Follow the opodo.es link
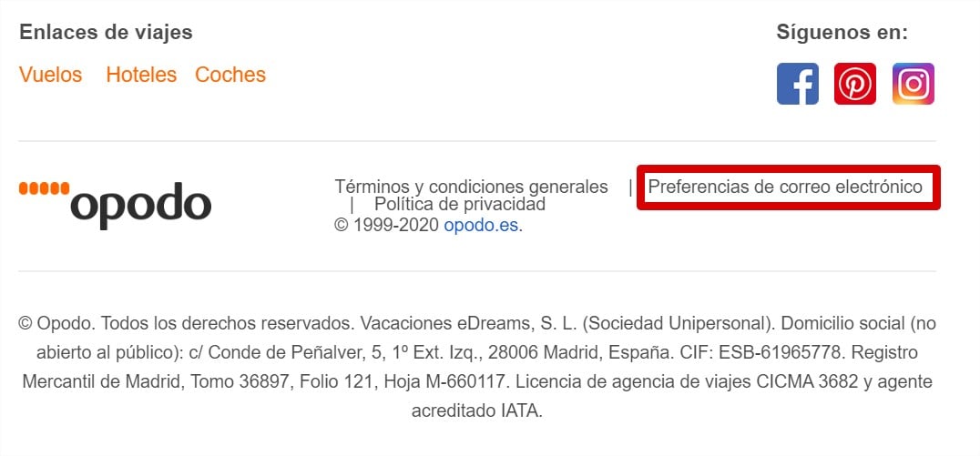The image size is (980, 456). (481, 225)
